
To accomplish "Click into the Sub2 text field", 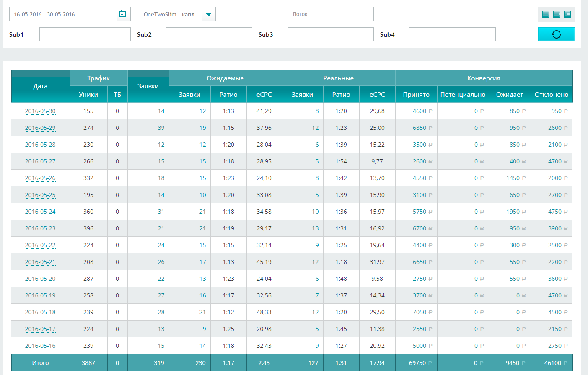I will [x=209, y=34].
